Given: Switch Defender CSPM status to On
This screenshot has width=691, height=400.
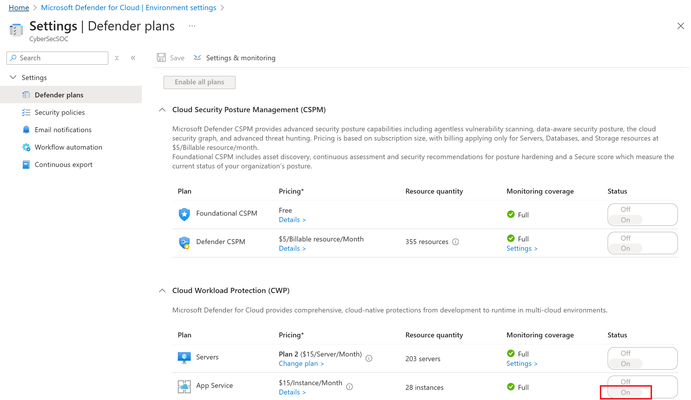Looking at the screenshot, I should (x=625, y=248).
